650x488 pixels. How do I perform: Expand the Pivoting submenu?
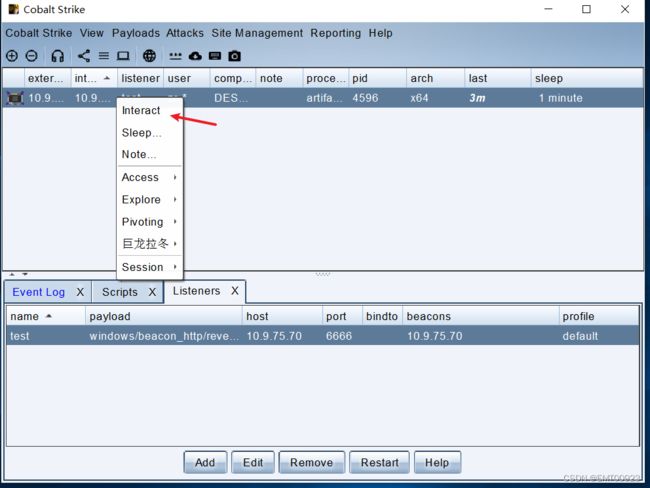[150, 222]
